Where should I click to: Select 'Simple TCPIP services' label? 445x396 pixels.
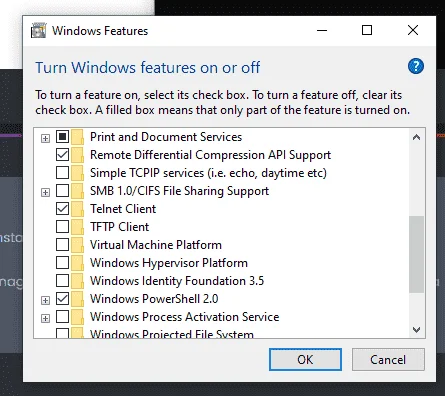[208, 173]
